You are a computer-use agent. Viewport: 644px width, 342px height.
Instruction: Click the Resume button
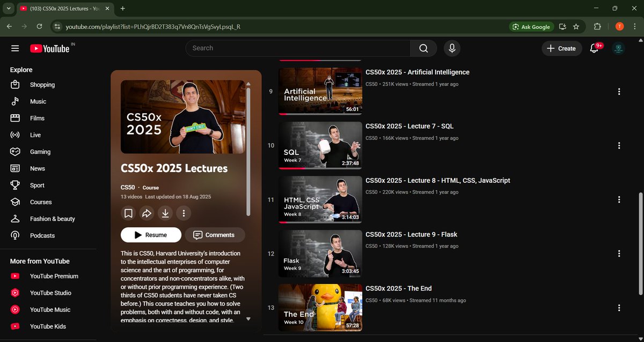click(150, 235)
